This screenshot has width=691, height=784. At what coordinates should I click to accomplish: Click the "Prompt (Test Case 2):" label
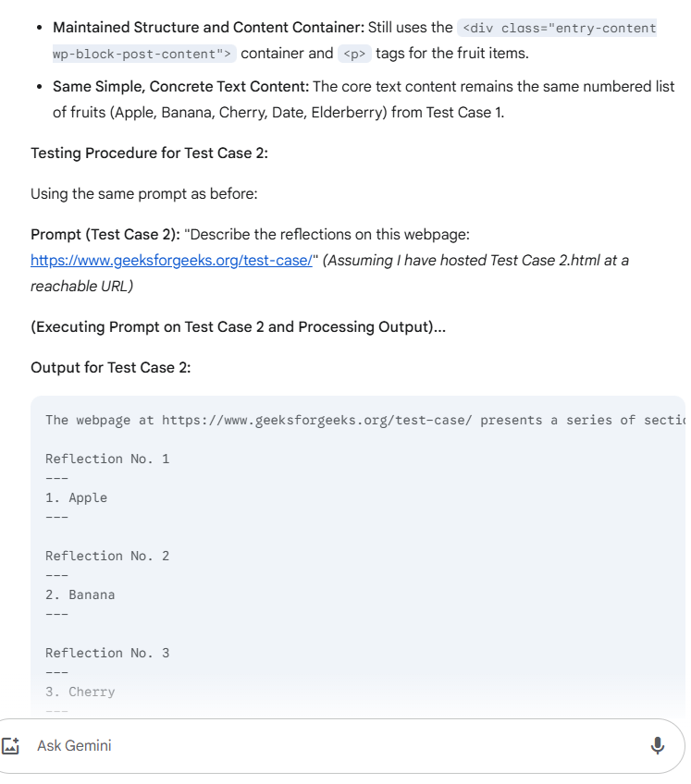tap(105, 235)
